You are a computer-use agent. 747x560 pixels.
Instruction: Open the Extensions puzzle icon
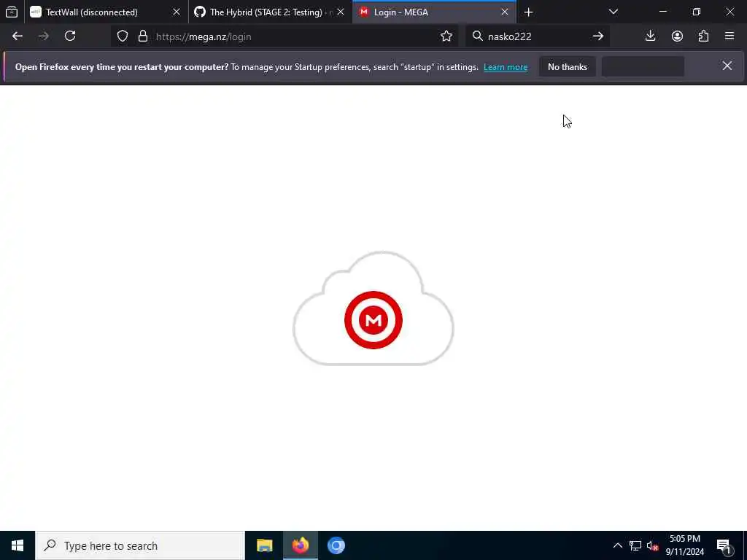tap(703, 36)
